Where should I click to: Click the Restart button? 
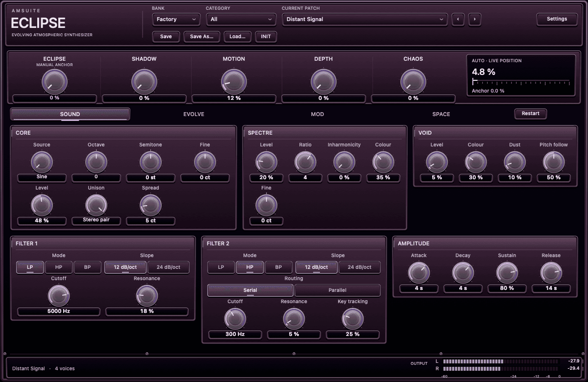530,114
